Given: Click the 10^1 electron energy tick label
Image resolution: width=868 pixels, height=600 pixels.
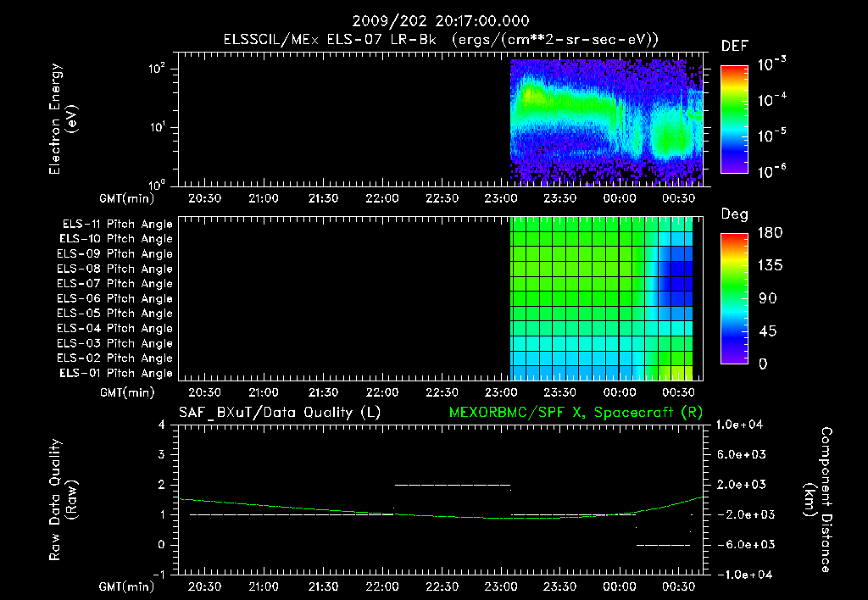Looking at the screenshot, I should (x=157, y=127).
